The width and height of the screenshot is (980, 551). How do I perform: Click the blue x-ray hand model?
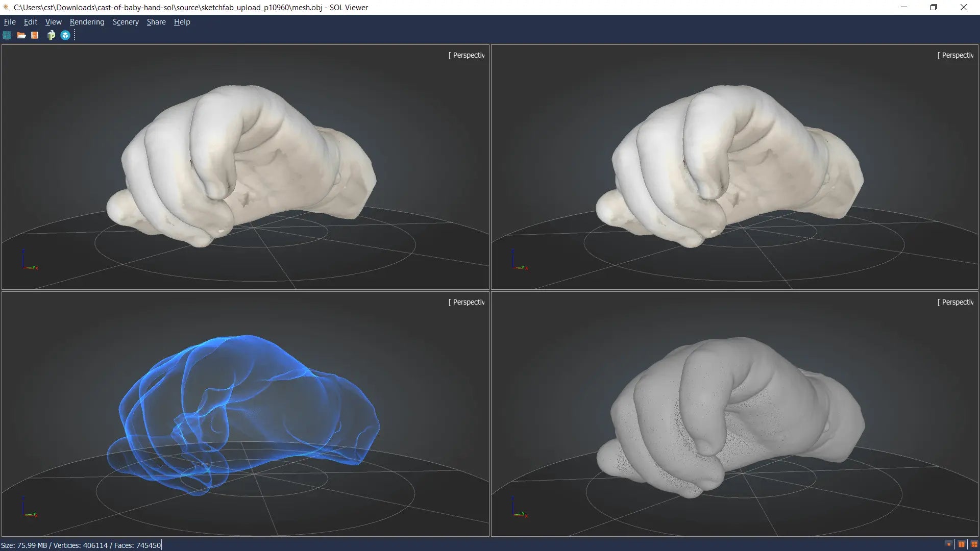[243, 414]
